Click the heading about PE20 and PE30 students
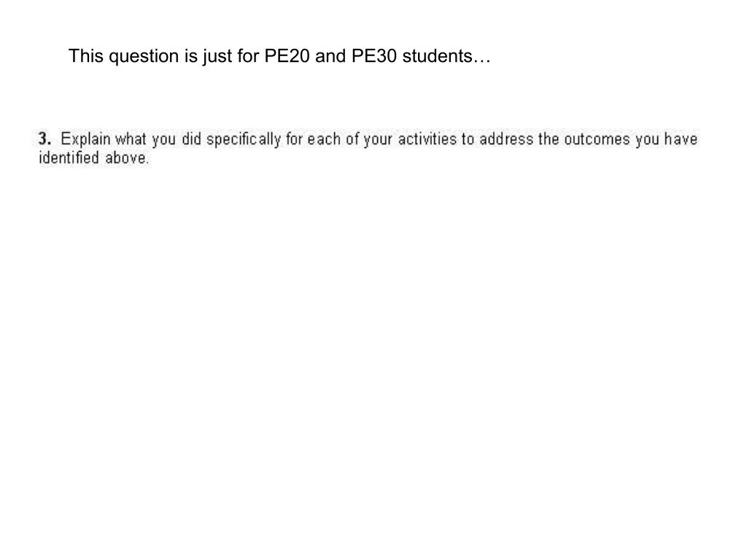This screenshot has width=747, height=560. click(279, 56)
